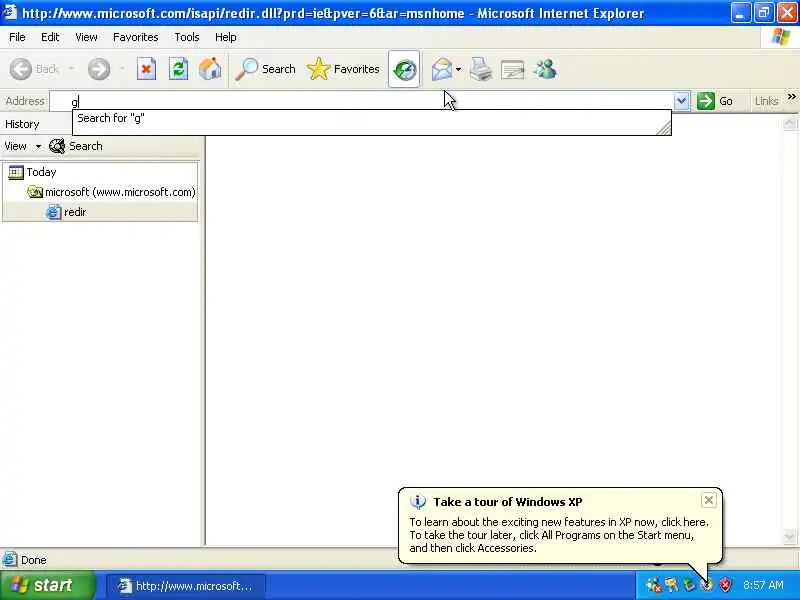Open the Search pane from the toolbar
This screenshot has width=800, height=600.
click(x=265, y=69)
